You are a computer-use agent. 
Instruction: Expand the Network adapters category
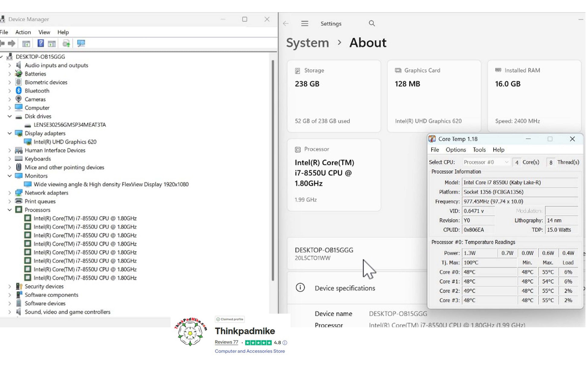[9, 193]
